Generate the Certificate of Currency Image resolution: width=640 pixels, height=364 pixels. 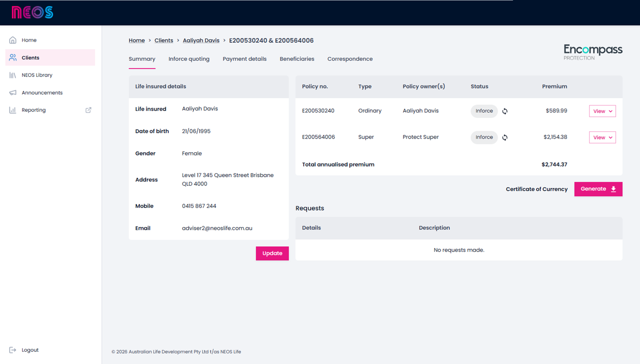pos(598,189)
